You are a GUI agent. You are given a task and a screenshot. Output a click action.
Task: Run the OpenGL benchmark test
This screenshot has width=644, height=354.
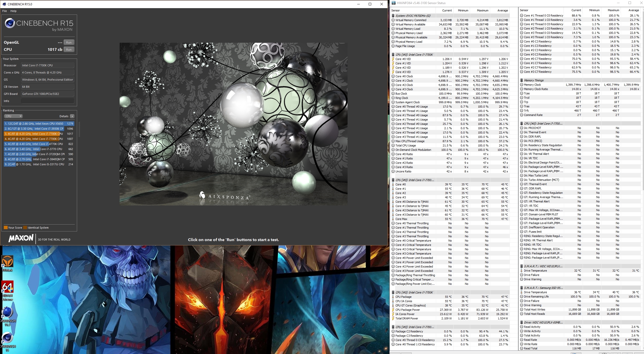click(69, 42)
